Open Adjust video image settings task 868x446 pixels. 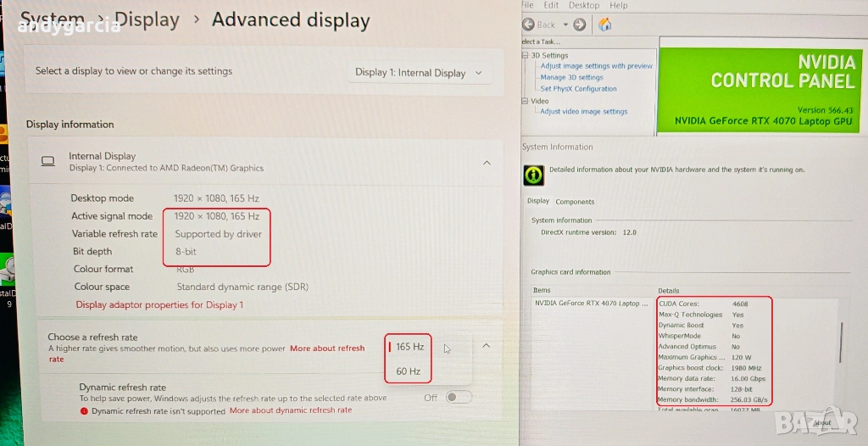(583, 111)
